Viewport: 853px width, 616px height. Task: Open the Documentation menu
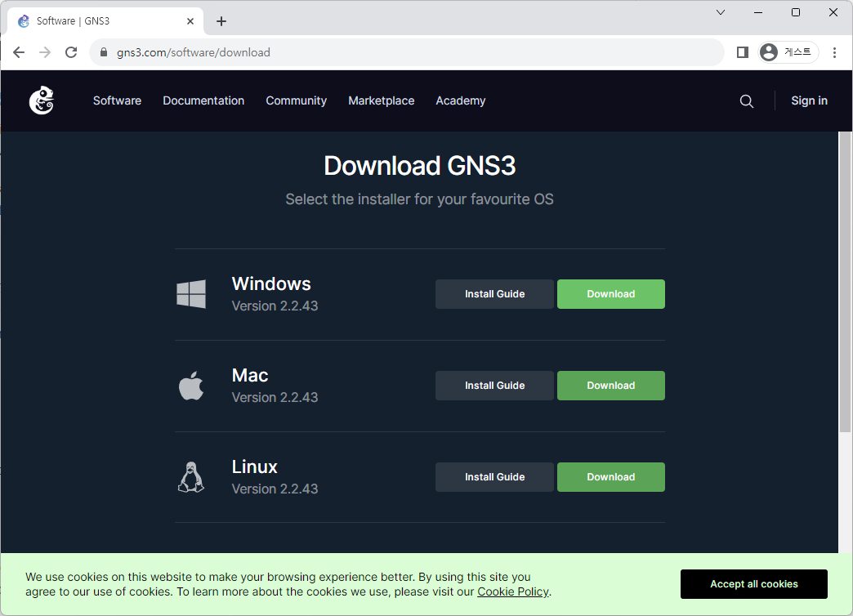[x=203, y=100]
